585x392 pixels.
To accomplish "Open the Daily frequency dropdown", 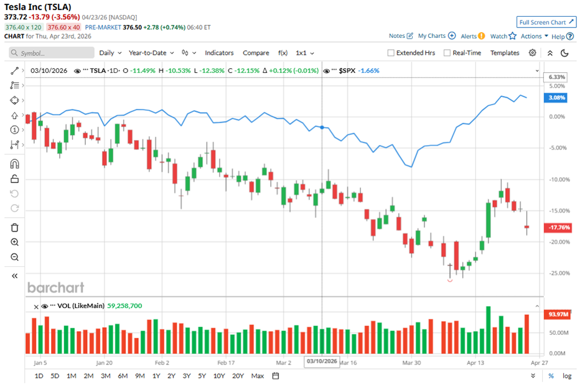I will (110, 53).
